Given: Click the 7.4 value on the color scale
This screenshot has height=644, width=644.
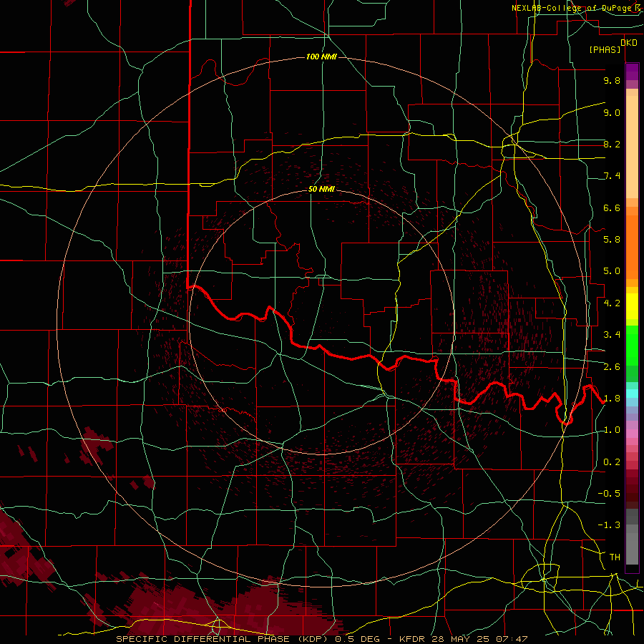Looking at the screenshot, I should point(612,176).
